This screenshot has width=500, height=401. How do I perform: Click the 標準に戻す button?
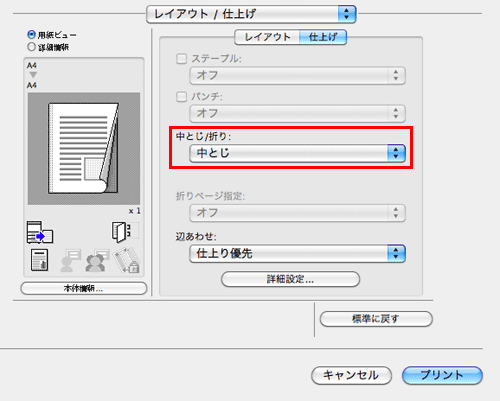point(376,319)
